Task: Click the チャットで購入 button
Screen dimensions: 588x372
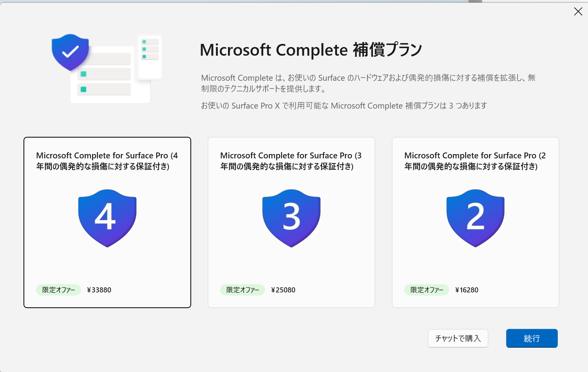Action: [458, 338]
